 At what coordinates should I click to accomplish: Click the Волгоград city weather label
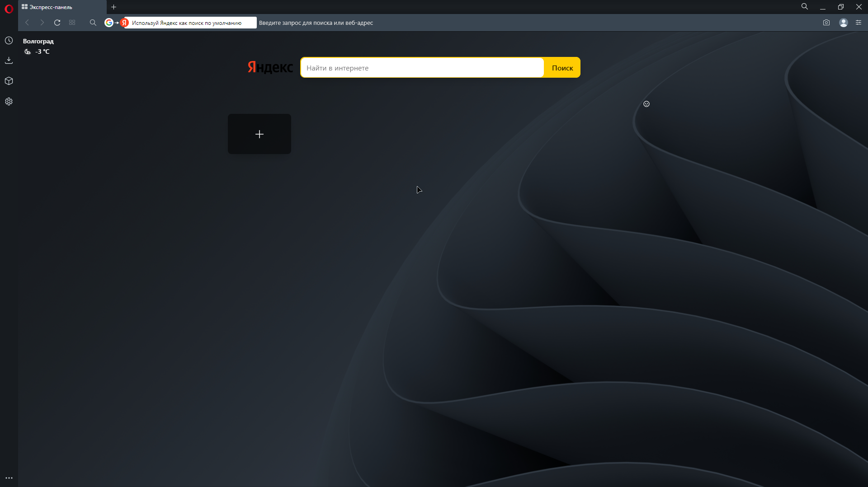tap(38, 41)
